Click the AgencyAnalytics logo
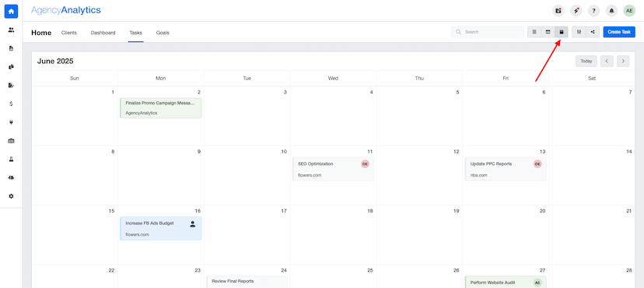 tap(65, 10)
